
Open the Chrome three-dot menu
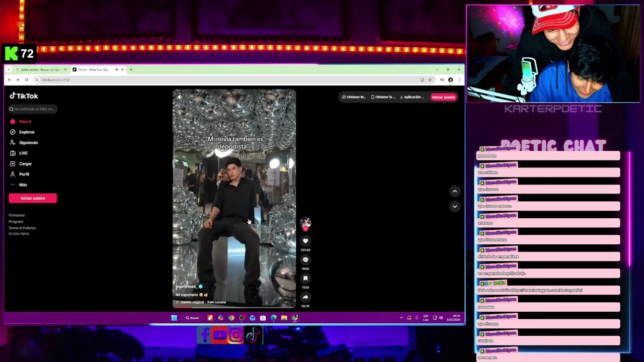(x=459, y=79)
